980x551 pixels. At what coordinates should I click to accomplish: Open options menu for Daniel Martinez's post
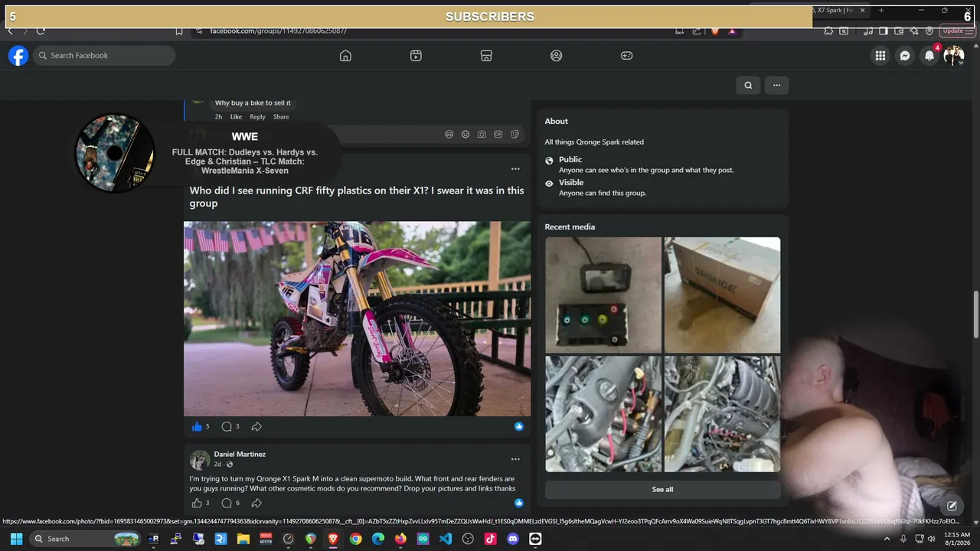point(515,459)
